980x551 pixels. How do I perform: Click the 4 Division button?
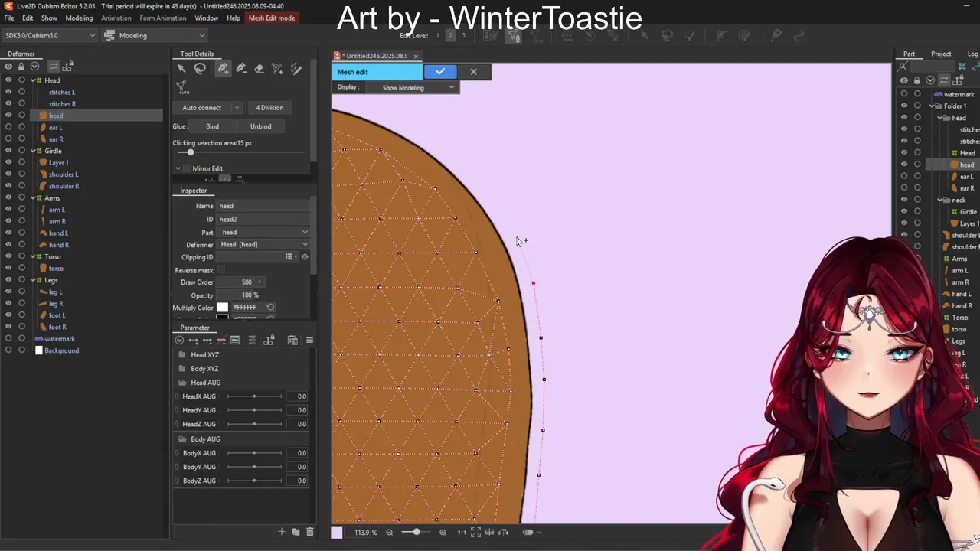[x=269, y=108]
